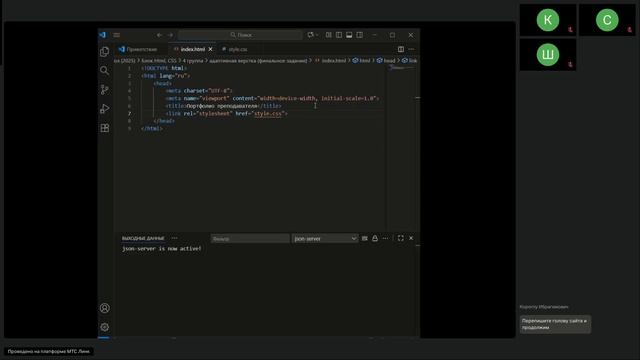Click the muted microphone icon on Ш tile
This screenshot has height=360, width=640.
tap(570, 64)
